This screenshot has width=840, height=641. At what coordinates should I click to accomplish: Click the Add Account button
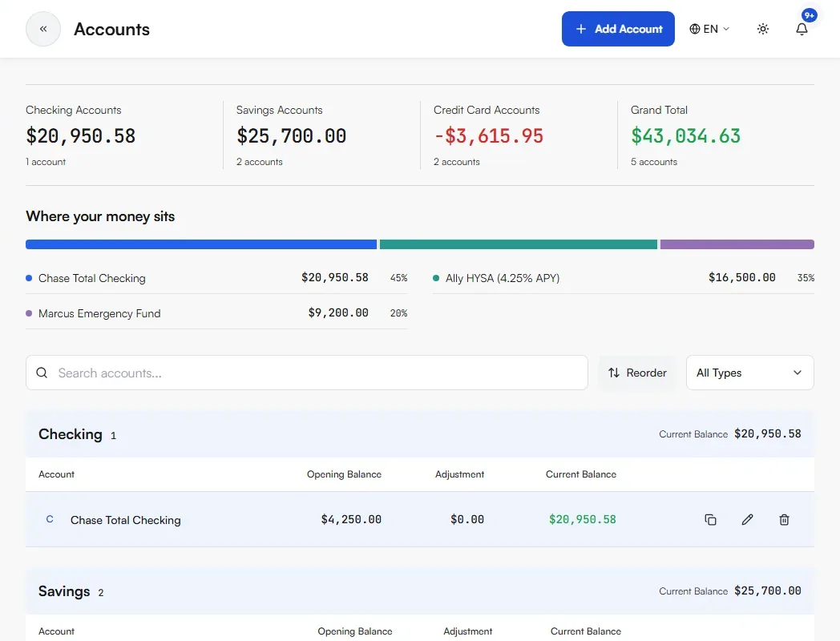(x=618, y=29)
